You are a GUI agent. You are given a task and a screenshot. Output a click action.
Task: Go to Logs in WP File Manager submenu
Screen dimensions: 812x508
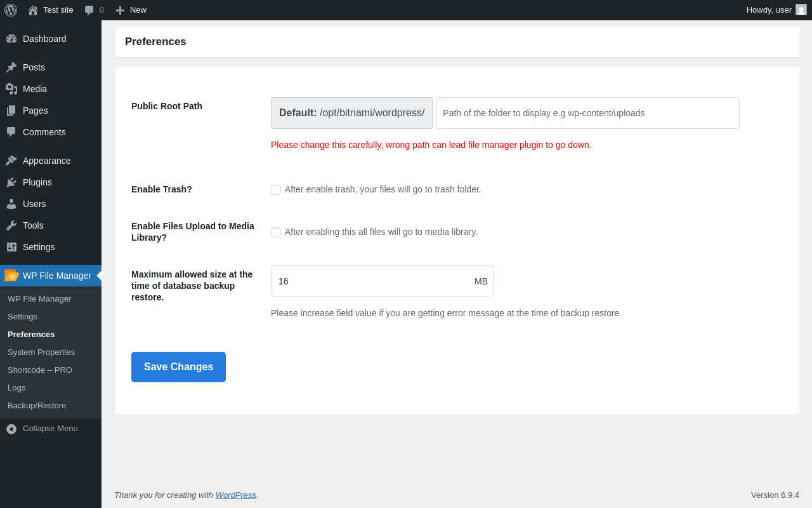click(x=16, y=387)
